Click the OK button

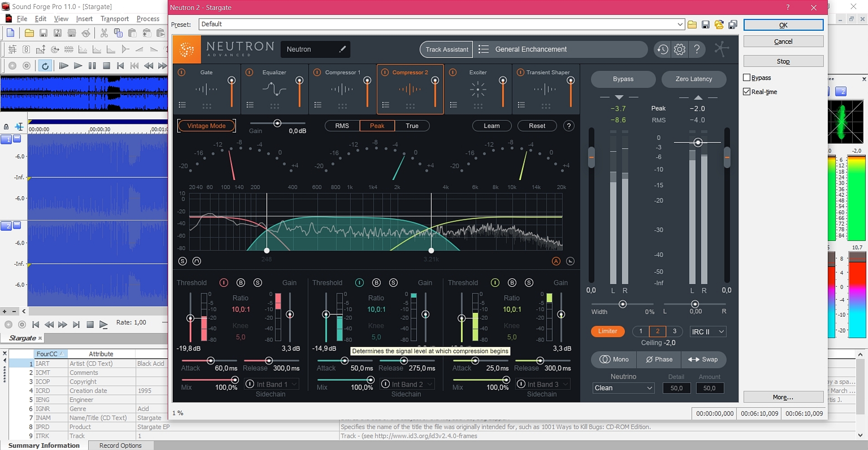pyautogui.click(x=783, y=25)
